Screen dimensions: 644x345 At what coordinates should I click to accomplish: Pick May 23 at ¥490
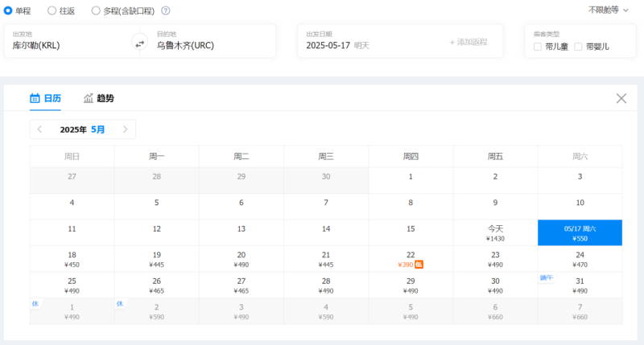[x=495, y=259]
